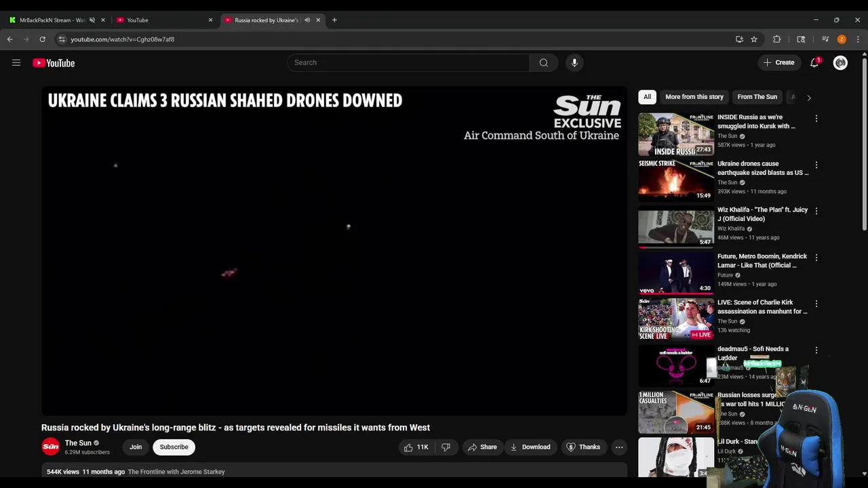Click '544K views 11 months ago' text
The image size is (868, 488).
(85, 472)
